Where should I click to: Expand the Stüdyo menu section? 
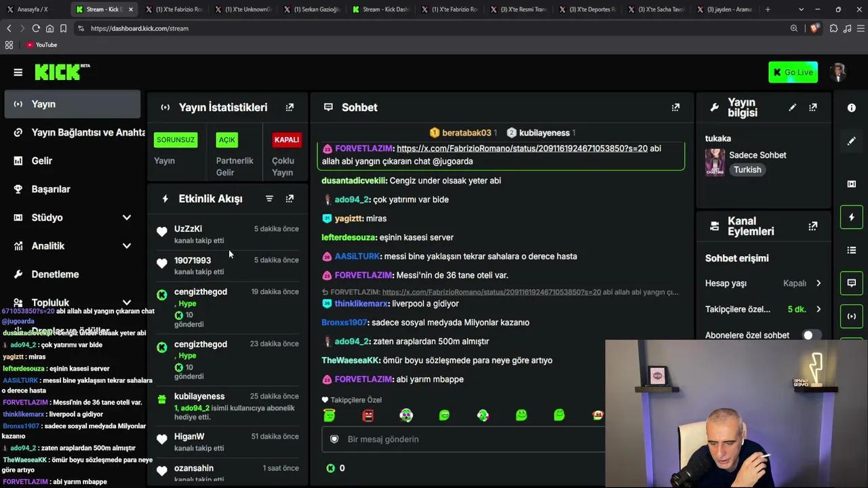click(126, 218)
